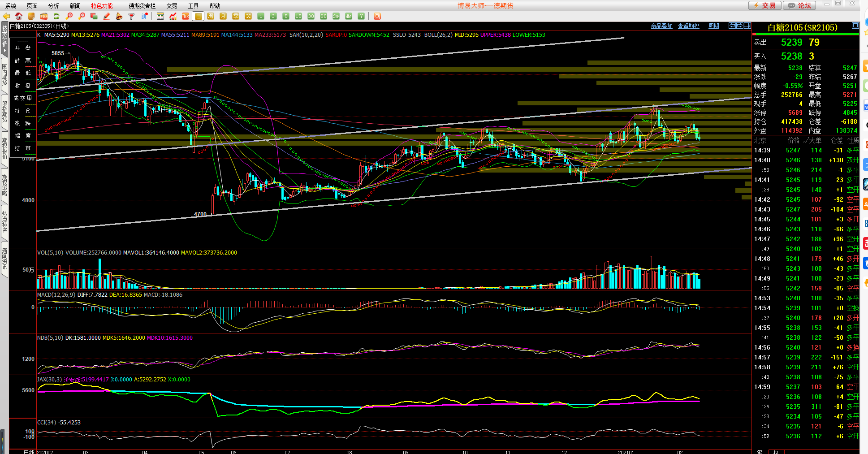The image size is (868, 454).
Task: Open the 股指期货 side tab
Action: pos(4,112)
